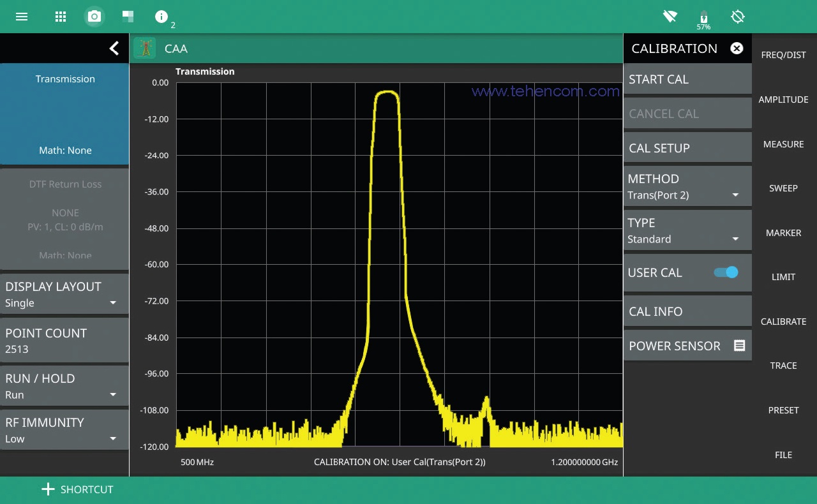This screenshot has width=817, height=504.
Task: Open the MARKER menu
Action: point(784,233)
